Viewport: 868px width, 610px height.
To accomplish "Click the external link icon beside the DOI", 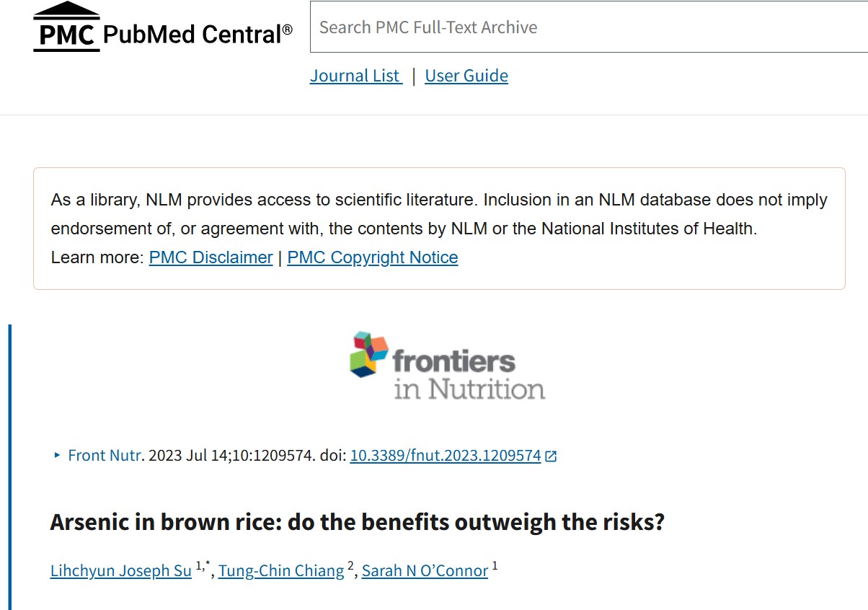I will pos(552,456).
